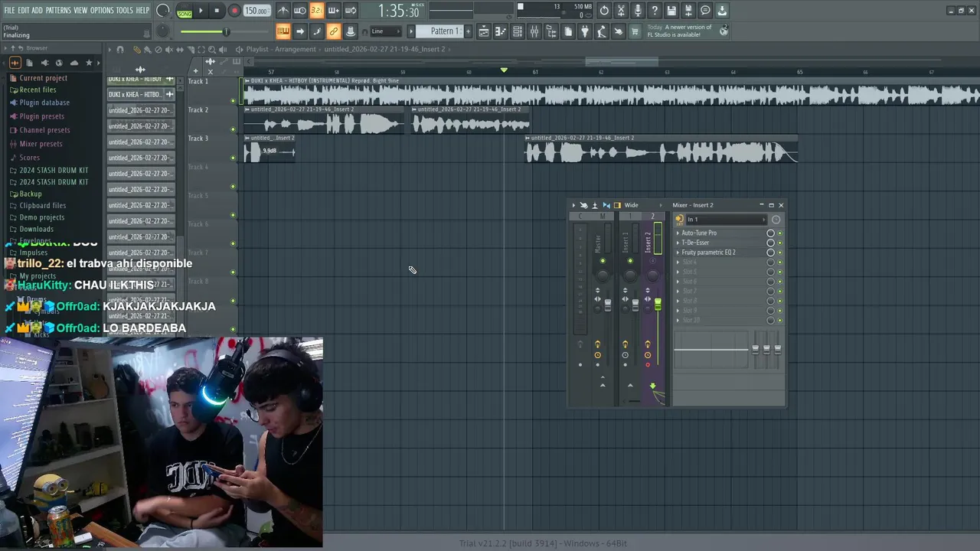Click the plus button next to Pattern 1
Viewport: 980px width, 551px height.
coord(469,31)
